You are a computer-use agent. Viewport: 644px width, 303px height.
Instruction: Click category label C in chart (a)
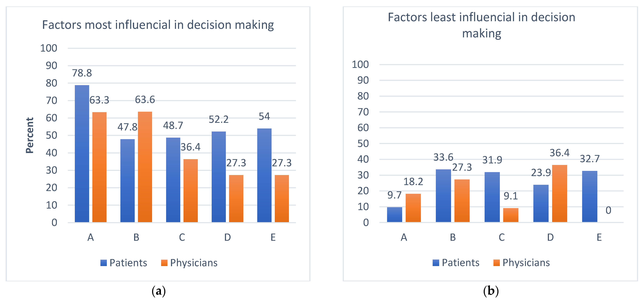[x=182, y=237]
